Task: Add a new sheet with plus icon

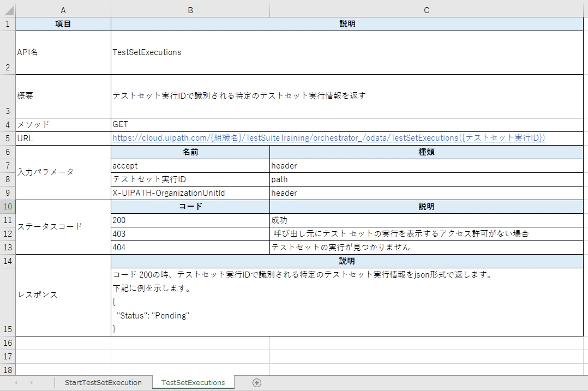Action: click(257, 383)
